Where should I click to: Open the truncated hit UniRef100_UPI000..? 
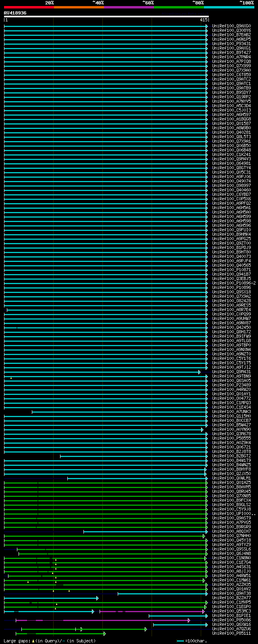(234, 514)
